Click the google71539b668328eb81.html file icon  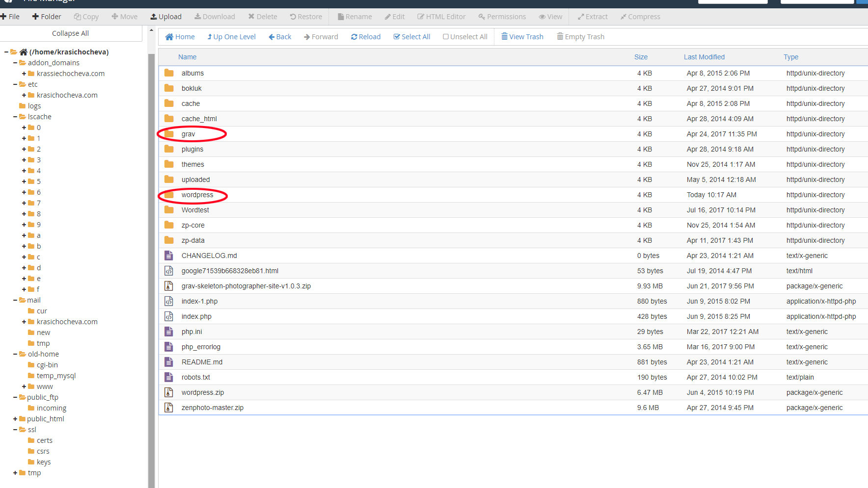(x=169, y=271)
